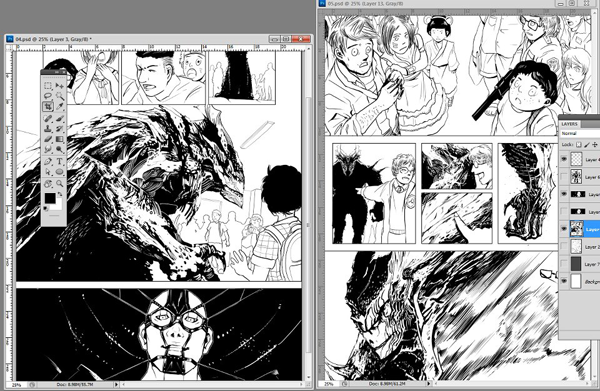600x391 pixels.
Task: Click the 04.psd horizontal scrollbar
Action: (x=212, y=384)
